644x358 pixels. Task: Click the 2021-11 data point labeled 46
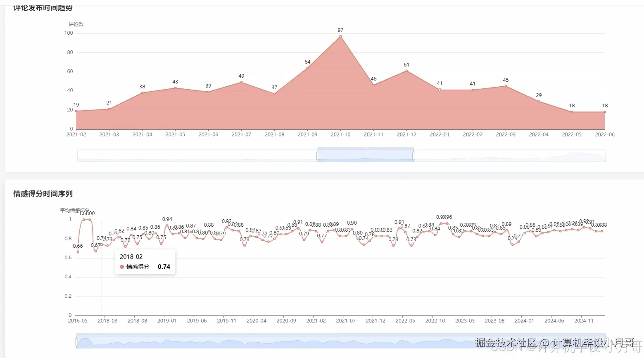click(x=373, y=85)
